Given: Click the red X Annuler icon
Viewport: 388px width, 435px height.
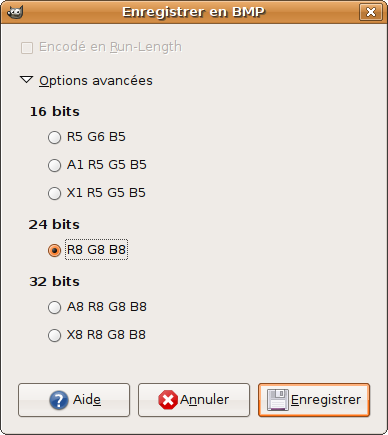Looking at the screenshot, I should [x=168, y=400].
